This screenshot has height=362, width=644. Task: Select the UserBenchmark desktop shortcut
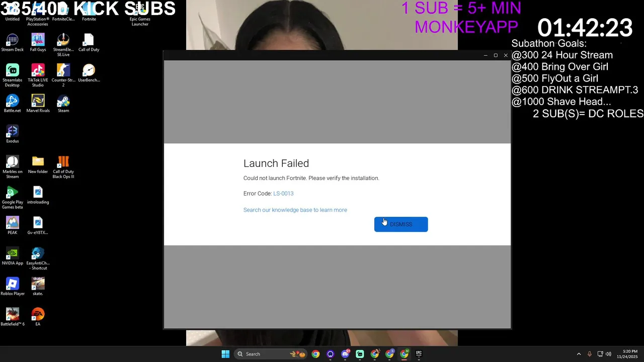pos(89,73)
